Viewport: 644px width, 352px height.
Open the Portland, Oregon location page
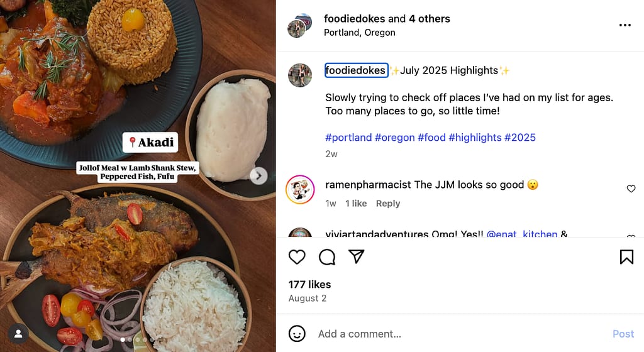point(359,33)
